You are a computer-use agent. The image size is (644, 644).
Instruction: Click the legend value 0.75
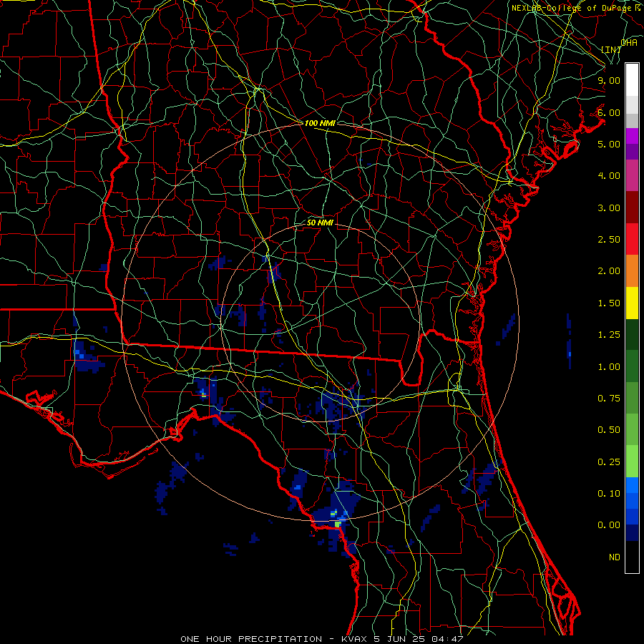(x=609, y=399)
